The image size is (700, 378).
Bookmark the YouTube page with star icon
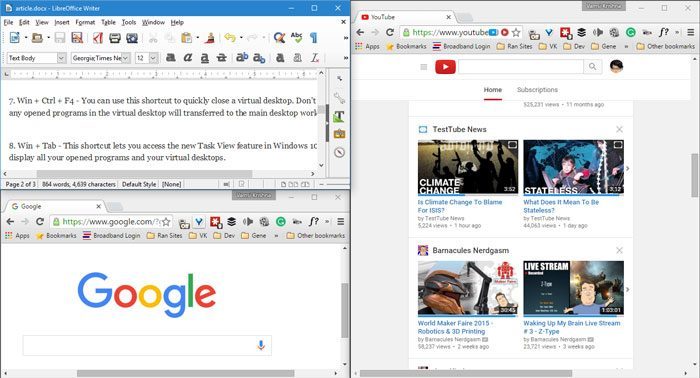[x=516, y=32]
